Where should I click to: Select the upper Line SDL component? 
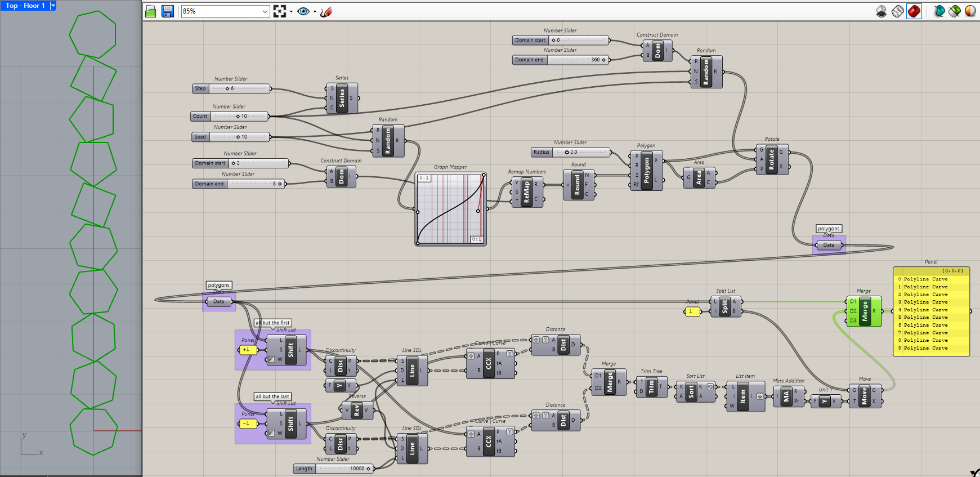(412, 371)
